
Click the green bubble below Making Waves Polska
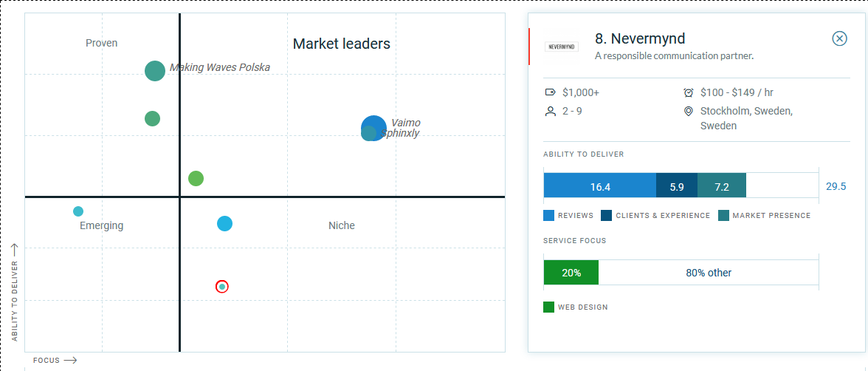coord(152,118)
